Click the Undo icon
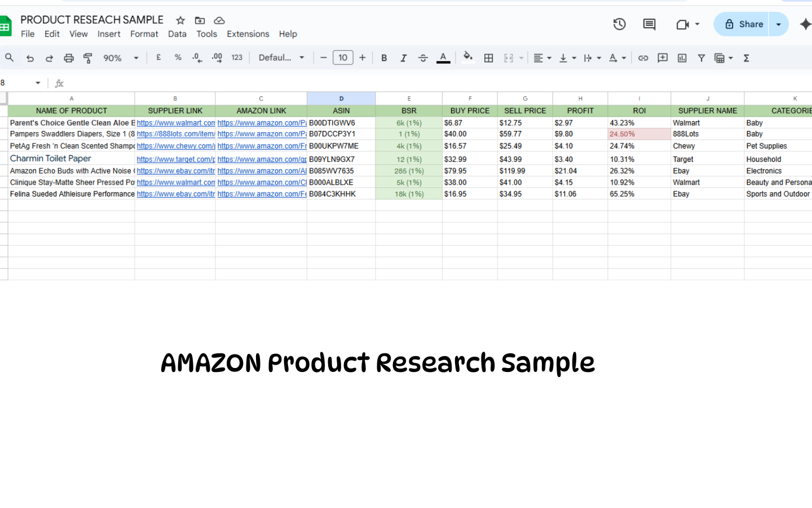 coord(30,58)
